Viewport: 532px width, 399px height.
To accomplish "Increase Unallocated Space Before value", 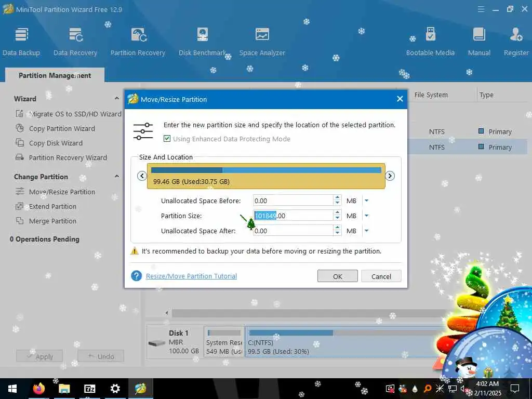I will tap(337, 198).
